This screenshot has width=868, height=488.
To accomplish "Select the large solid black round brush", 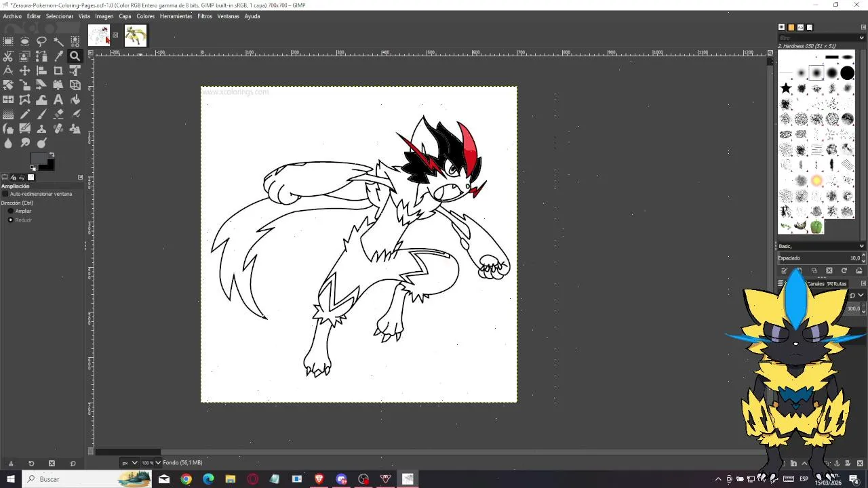I will pyautogui.click(x=848, y=73).
